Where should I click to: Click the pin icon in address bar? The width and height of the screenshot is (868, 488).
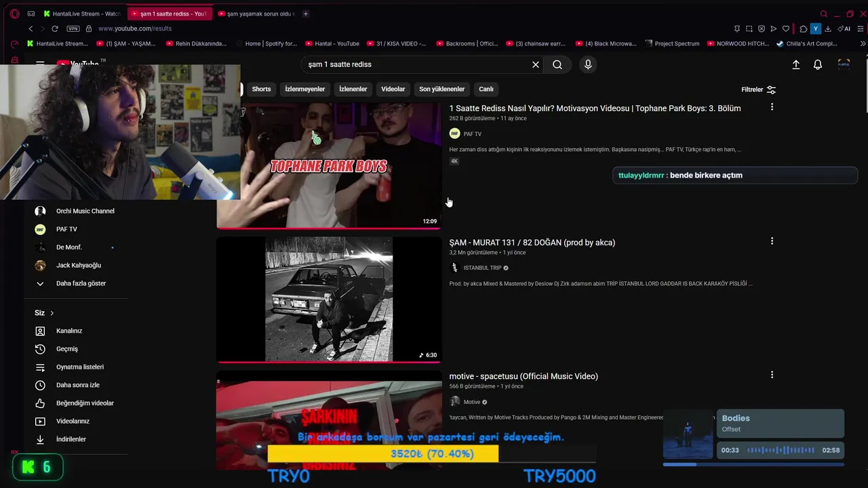point(737,28)
